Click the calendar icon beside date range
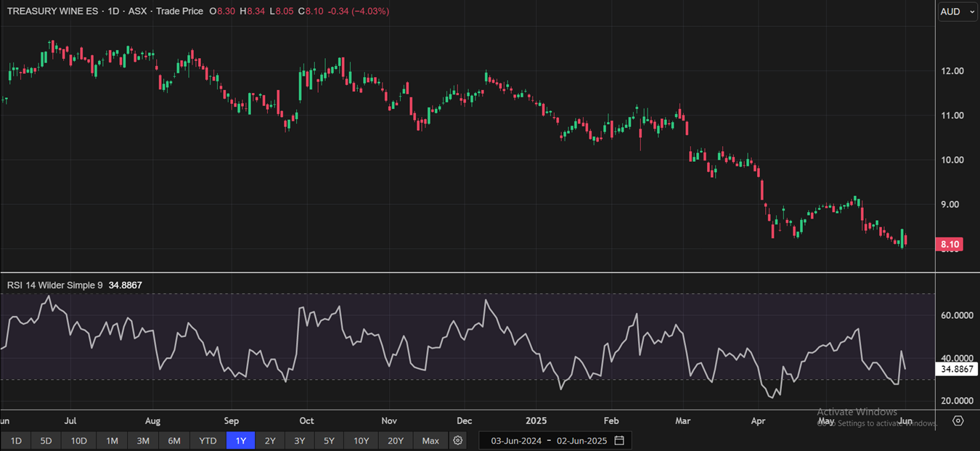Image resolution: width=980 pixels, height=451 pixels. pyautogui.click(x=619, y=441)
